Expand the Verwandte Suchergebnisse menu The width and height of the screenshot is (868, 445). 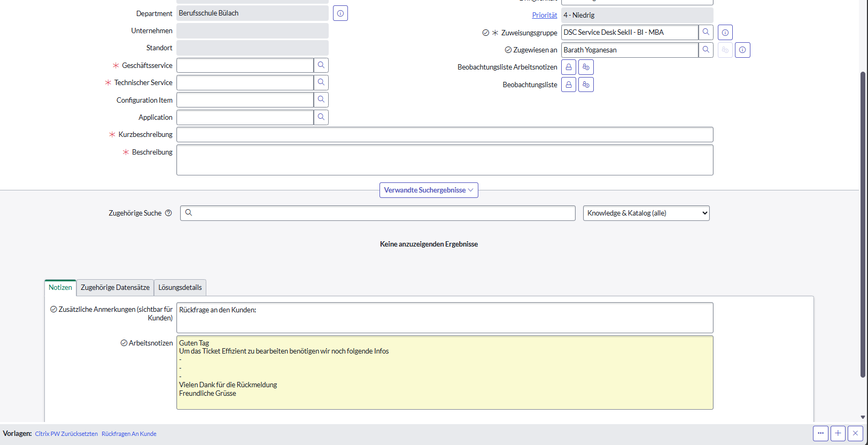click(x=429, y=190)
